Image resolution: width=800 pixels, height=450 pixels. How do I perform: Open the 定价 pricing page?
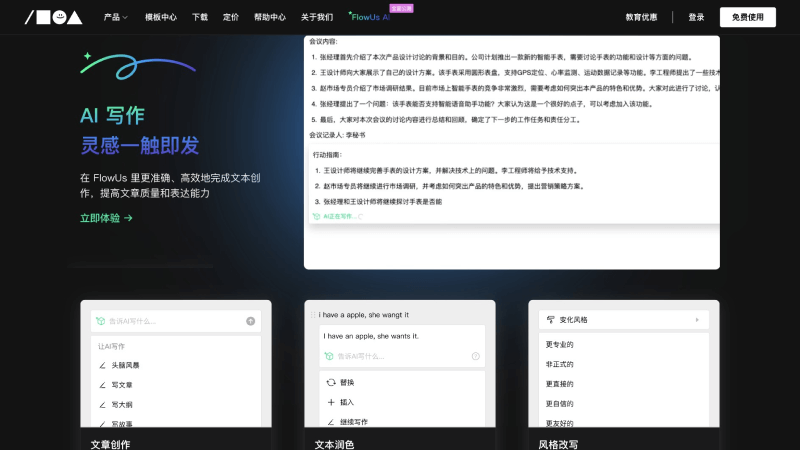pos(231,17)
